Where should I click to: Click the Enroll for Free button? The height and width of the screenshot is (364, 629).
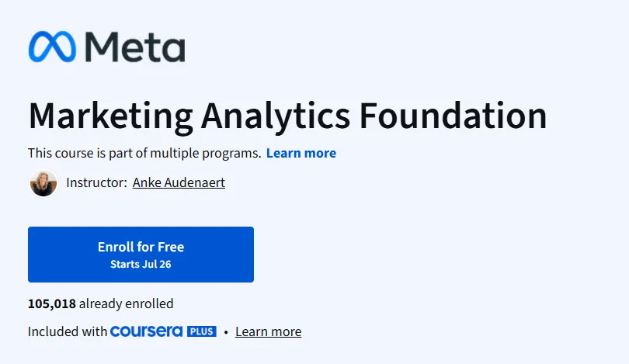pyautogui.click(x=141, y=254)
